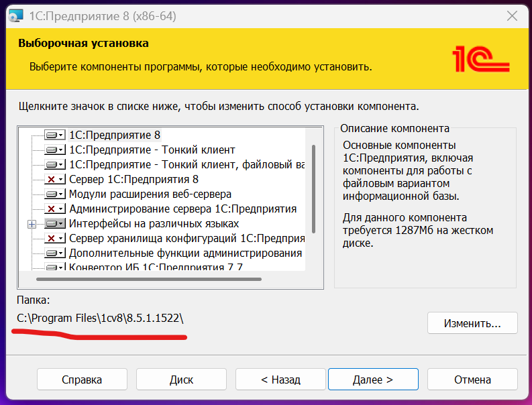Click installer icon in title bar
The height and width of the screenshot is (405, 532).
(x=15, y=16)
